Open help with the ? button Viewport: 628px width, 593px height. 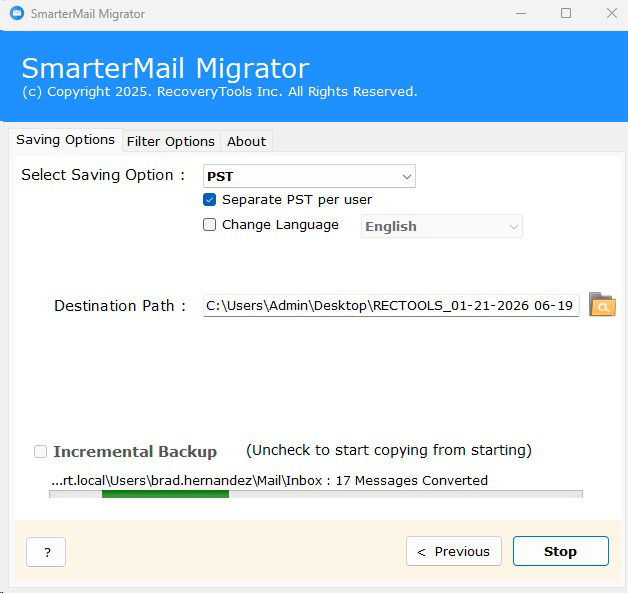pos(46,552)
